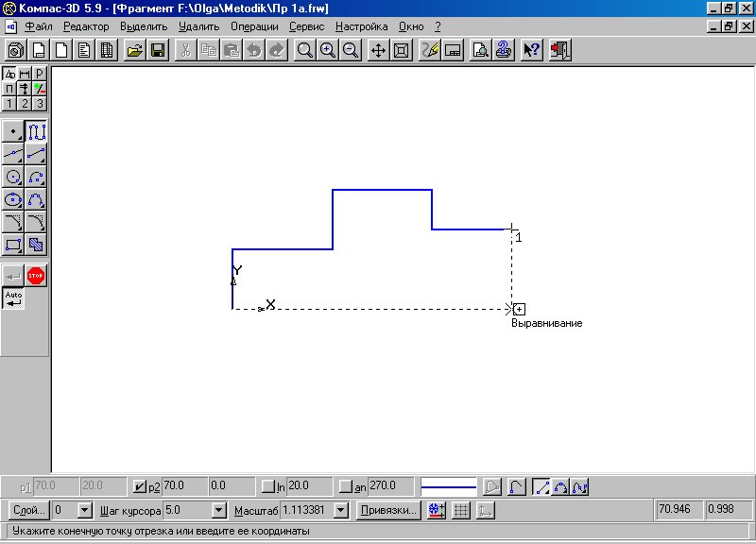This screenshot has width=756, height=544.
Task: Select the Ellipse tool
Action: (x=13, y=199)
